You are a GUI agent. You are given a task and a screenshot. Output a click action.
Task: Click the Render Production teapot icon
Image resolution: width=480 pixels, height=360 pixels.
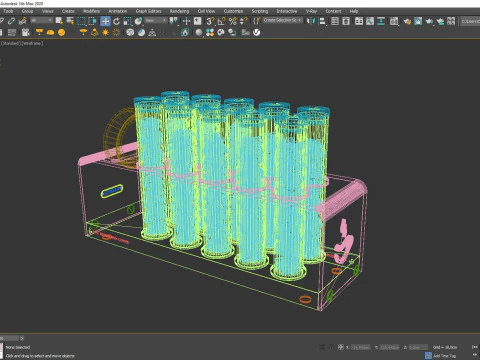[429, 21]
